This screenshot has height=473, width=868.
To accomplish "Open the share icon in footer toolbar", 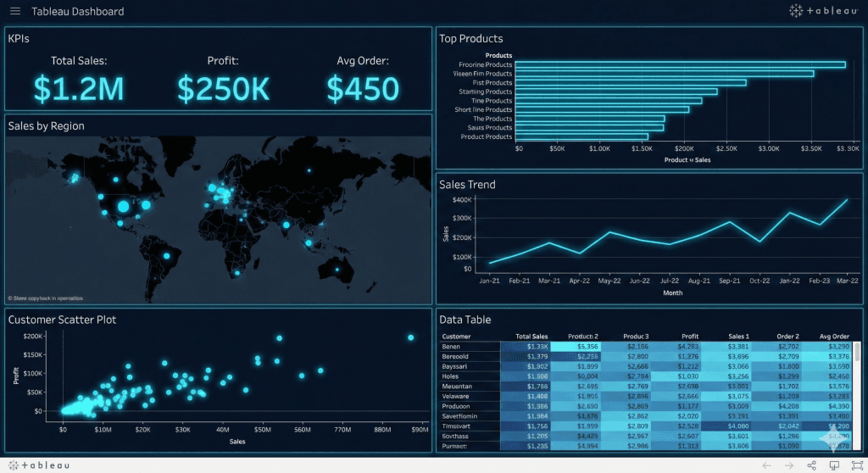I will 811,465.
